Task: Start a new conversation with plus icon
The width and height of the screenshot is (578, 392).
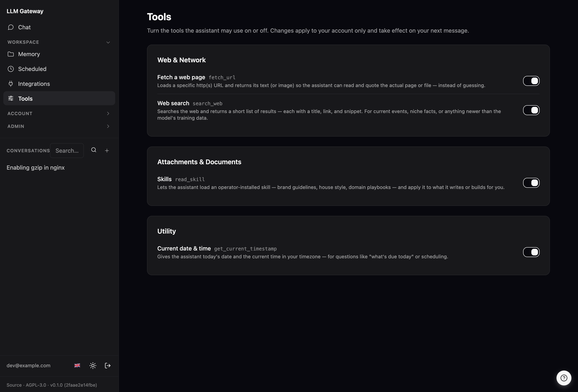Action: pyautogui.click(x=107, y=150)
